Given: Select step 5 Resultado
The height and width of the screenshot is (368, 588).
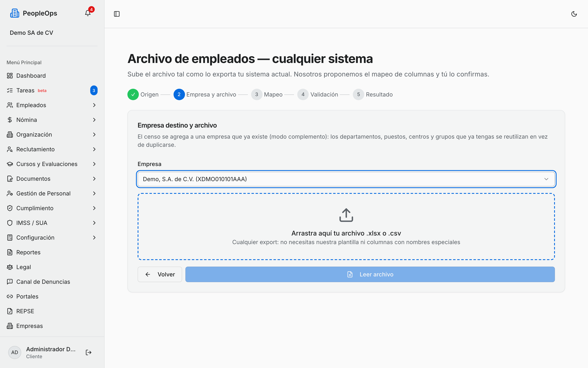Looking at the screenshot, I should click(x=373, y=94).
